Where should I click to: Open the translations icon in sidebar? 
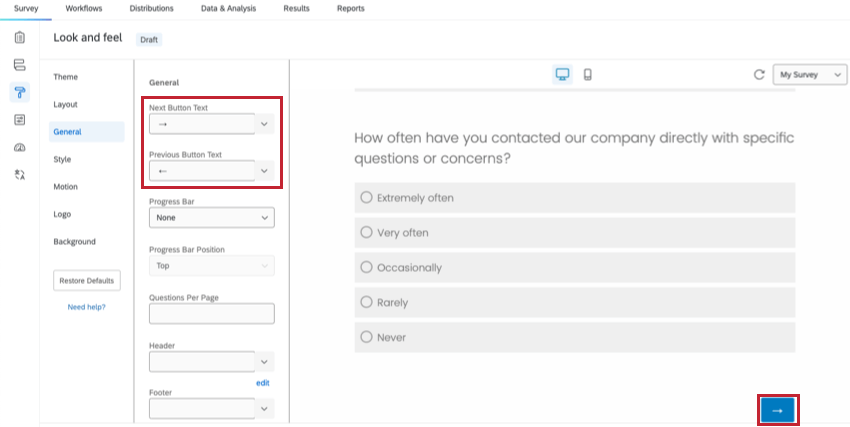pos(19,174)
